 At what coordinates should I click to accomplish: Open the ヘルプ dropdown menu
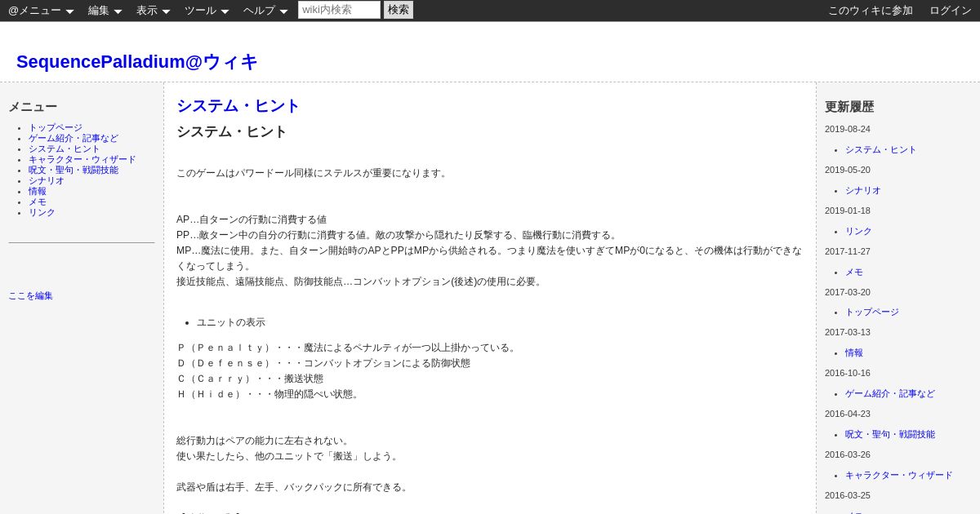click(x=265, y=11)
